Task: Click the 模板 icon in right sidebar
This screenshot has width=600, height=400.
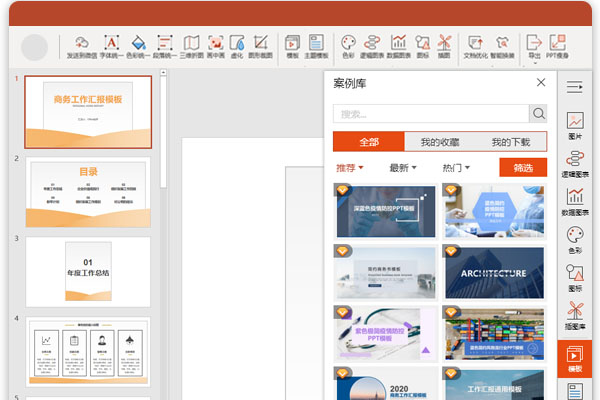Action: click(x=575, y=358)
